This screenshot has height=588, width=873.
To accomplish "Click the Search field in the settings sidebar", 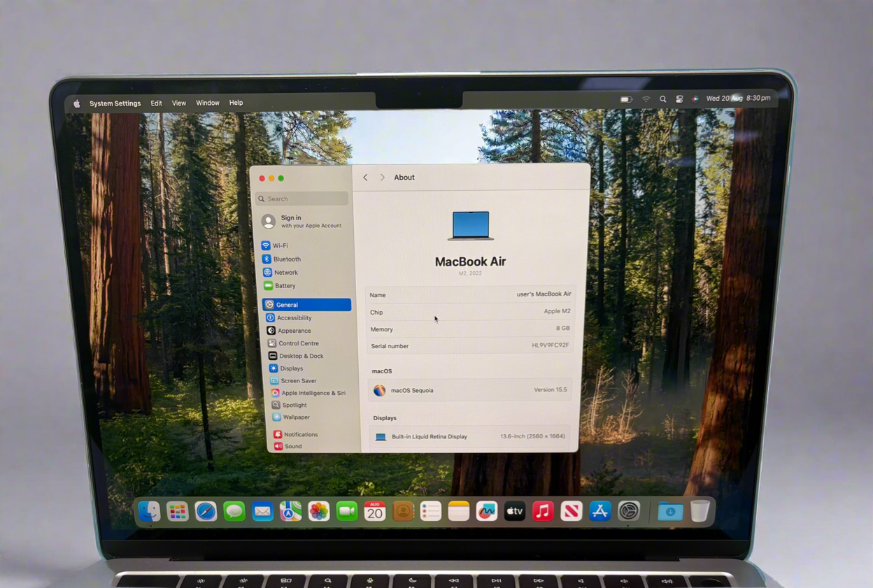I will point(302,199).
